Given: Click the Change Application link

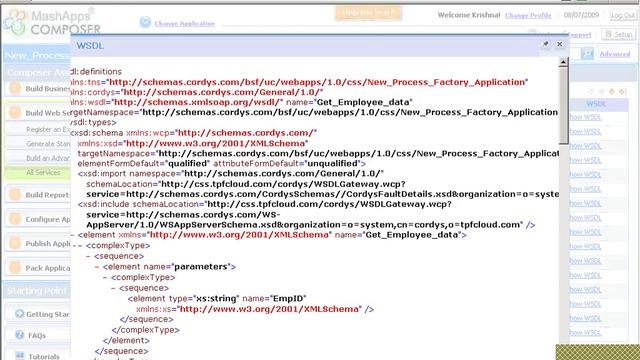Looking at the screenshot, I should pyautogui.click(x=184, y=23).
